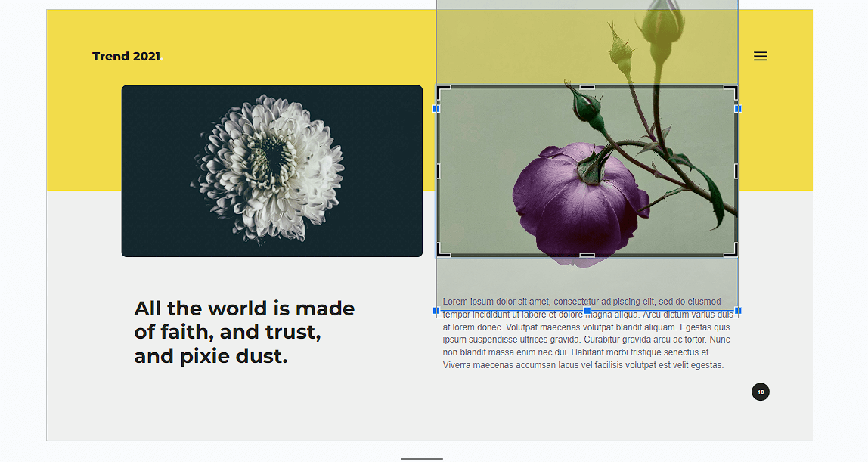Click the "Viverra maecenas accumsan" paragraph line
This screenshot has width=868, height=462.
pos(583,365)
